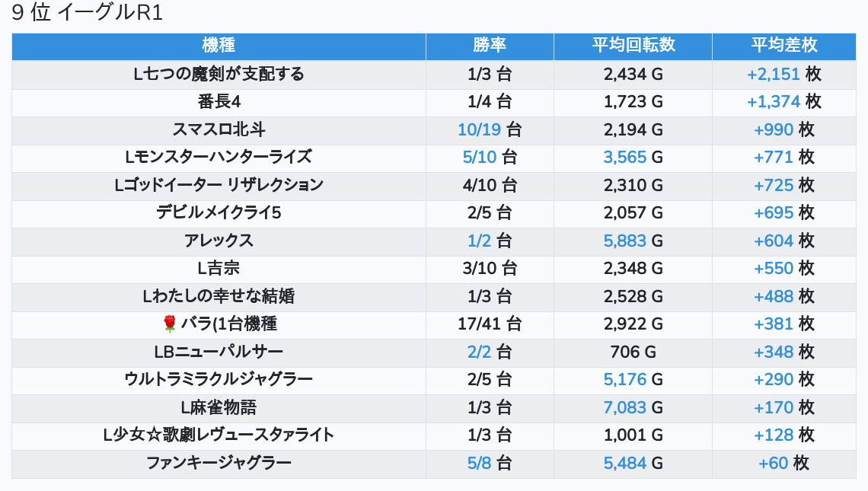
Task: Click the 平均回転数 column header
Action: click(x=633, y=46)
